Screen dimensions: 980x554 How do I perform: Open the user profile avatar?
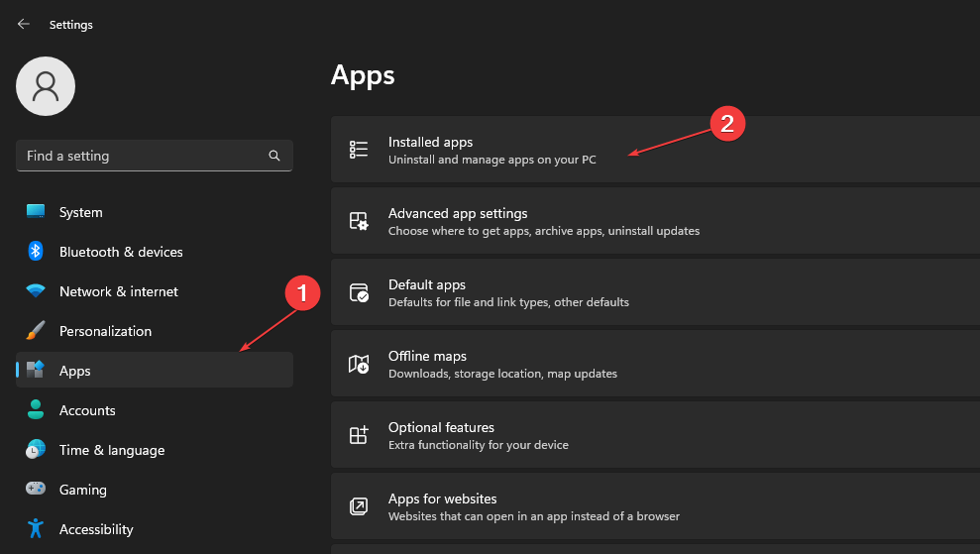coord(46,86)
